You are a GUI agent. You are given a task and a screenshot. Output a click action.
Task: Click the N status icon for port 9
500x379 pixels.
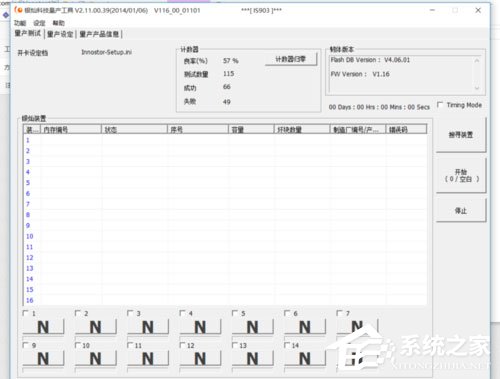coord(43,359)
